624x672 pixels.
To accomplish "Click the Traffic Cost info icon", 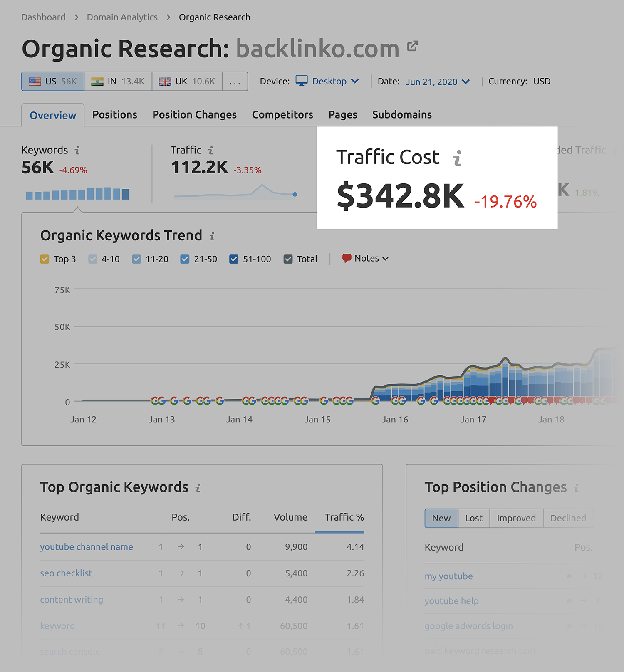I will click(458, 158).
